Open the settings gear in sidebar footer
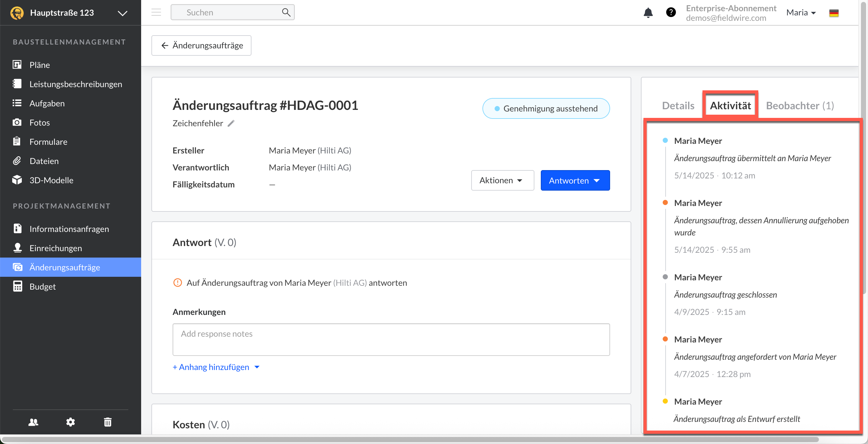 point(71,422)
